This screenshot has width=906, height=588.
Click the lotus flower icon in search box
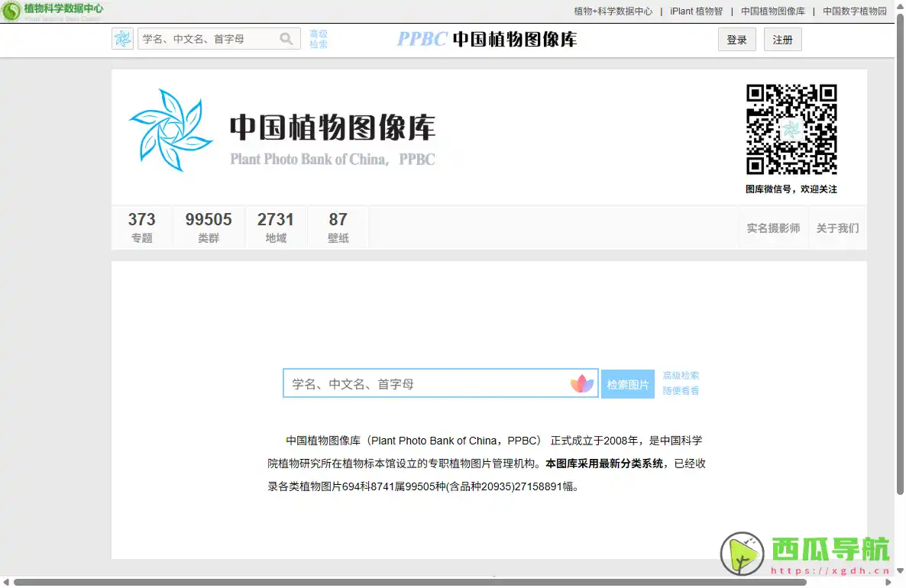(582, 383)
